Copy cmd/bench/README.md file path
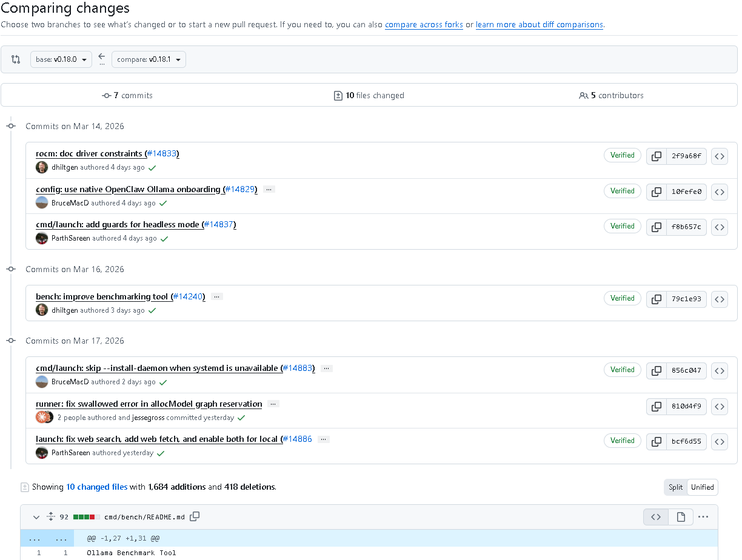 (x=195, y=516)
